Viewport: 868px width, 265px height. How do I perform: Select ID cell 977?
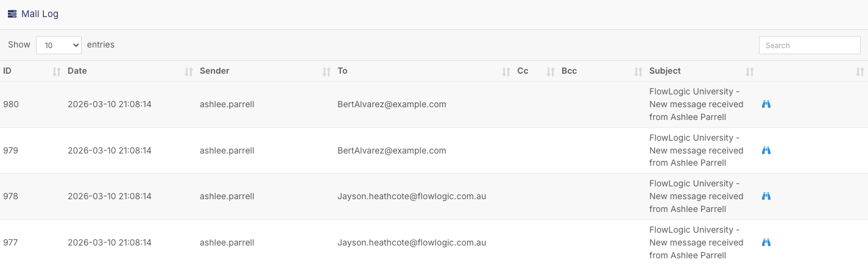point(11,242)
